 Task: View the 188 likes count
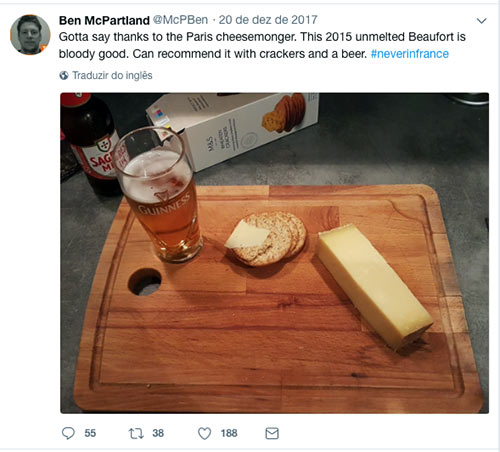[x=229, y=433]
